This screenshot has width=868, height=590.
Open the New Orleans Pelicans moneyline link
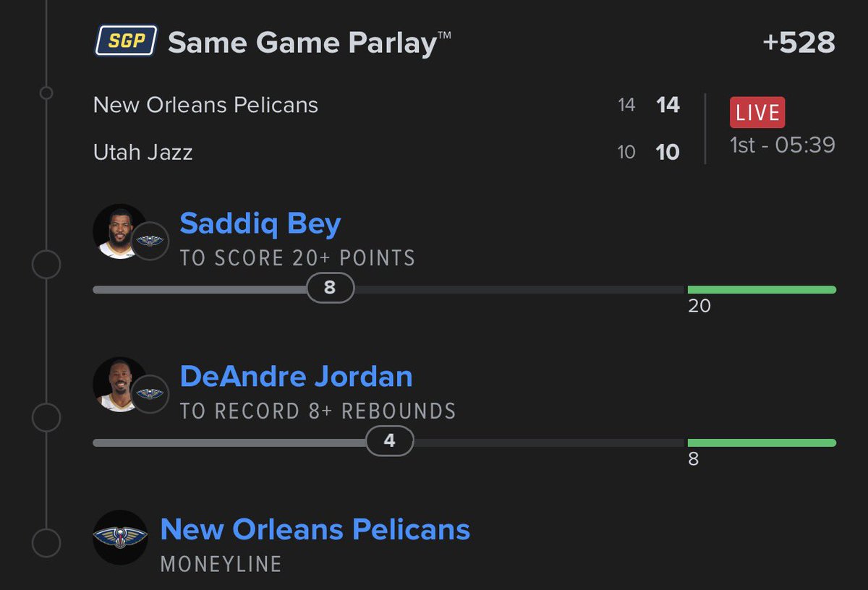click(315, 529)
